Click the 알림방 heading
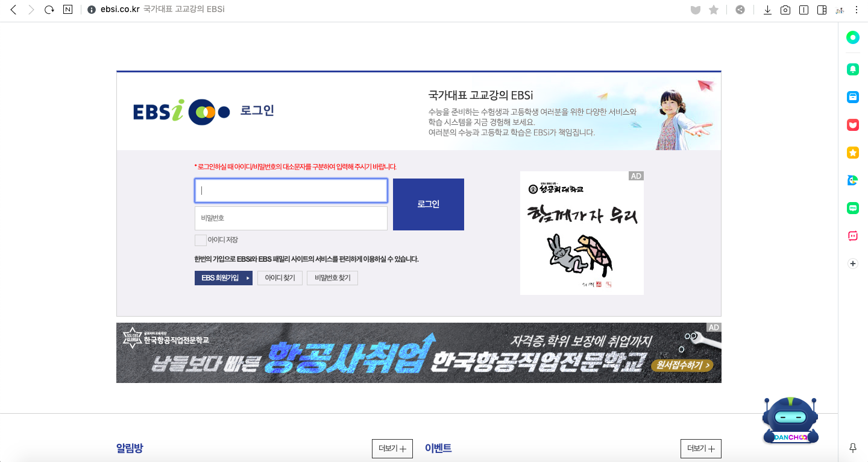The image size is (868, 462). click(x=130, y=449)
